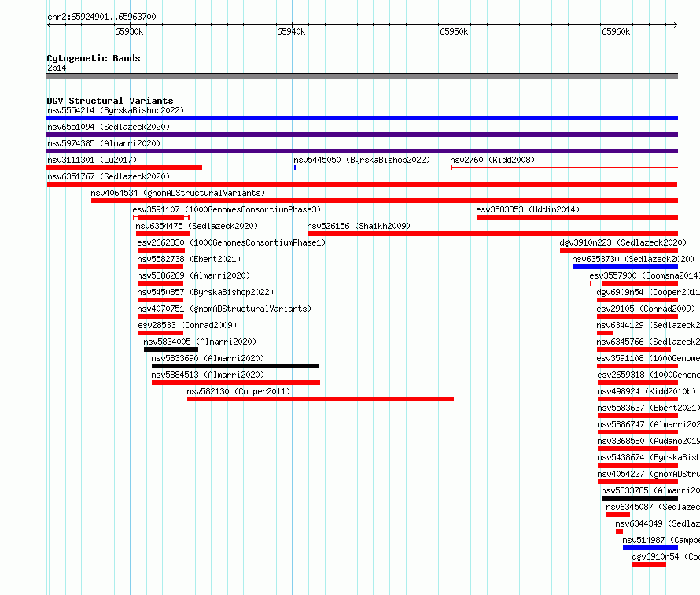Click the nsv5438674 ByrskaBishop label

[x=649, y=457]
